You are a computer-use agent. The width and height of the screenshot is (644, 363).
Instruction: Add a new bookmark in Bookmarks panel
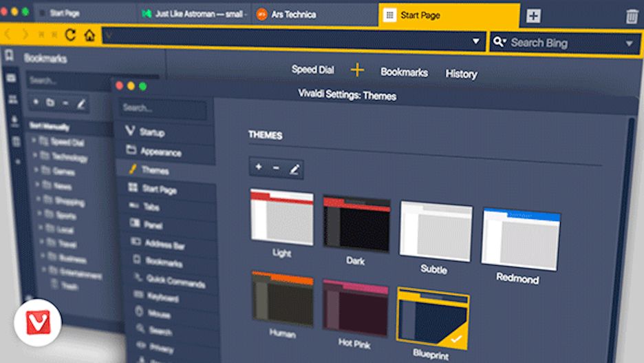pyautogui.click(x=36, y=101)
